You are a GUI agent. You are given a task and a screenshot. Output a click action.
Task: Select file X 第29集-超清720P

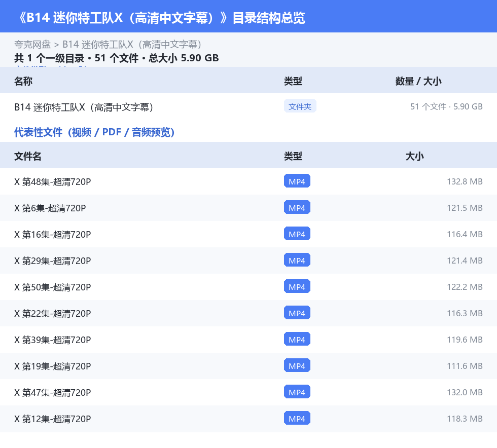(x=53, y=260)
